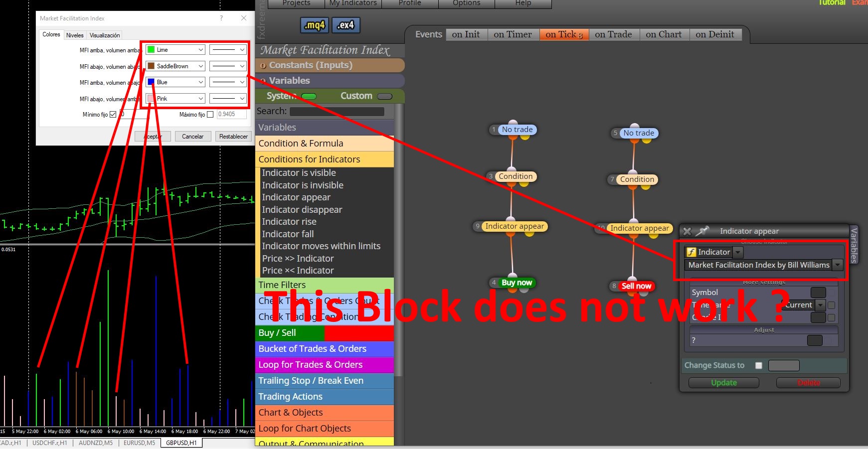
Task: Click the Lime color swatch
Action: click(x=151, y=50)
